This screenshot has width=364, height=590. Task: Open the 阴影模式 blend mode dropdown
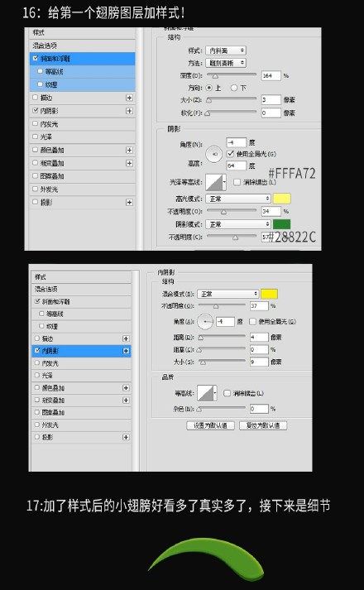coord(238,224)
